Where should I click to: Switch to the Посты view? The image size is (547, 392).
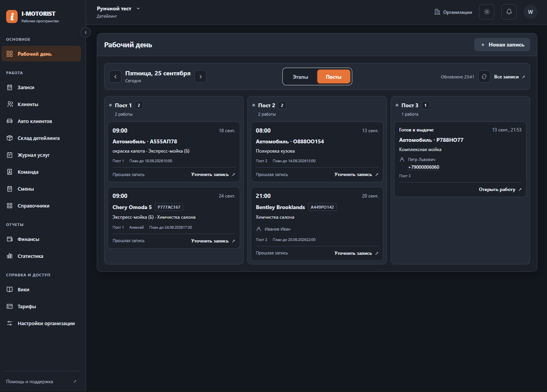click(333, 77)
